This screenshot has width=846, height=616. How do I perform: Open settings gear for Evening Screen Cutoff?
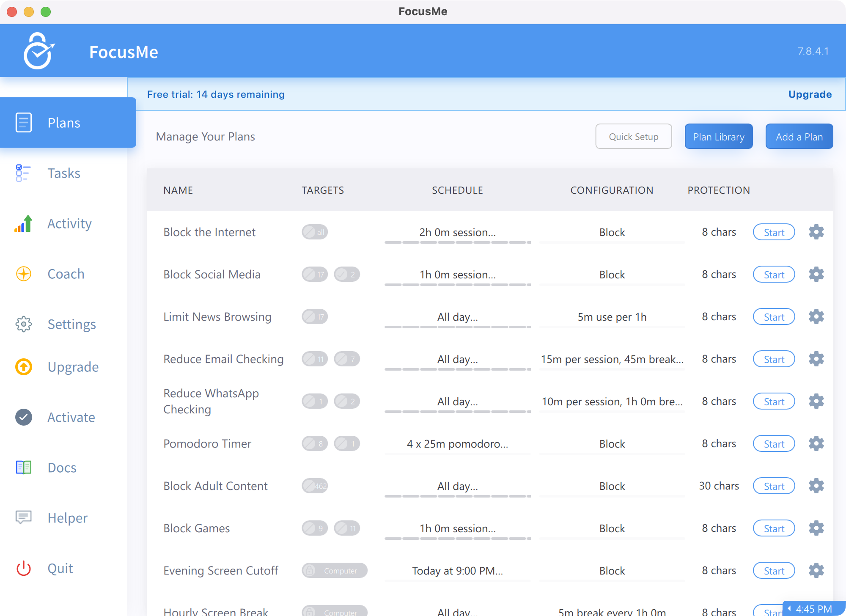[816, 570]
